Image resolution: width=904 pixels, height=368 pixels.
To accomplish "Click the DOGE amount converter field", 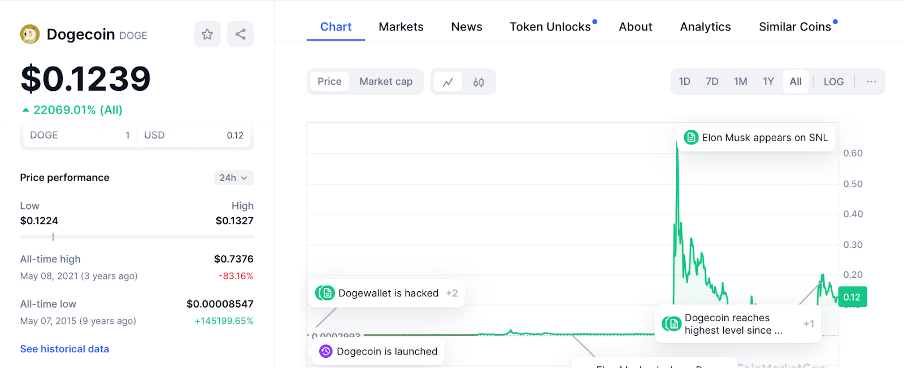I will point(79,136).
